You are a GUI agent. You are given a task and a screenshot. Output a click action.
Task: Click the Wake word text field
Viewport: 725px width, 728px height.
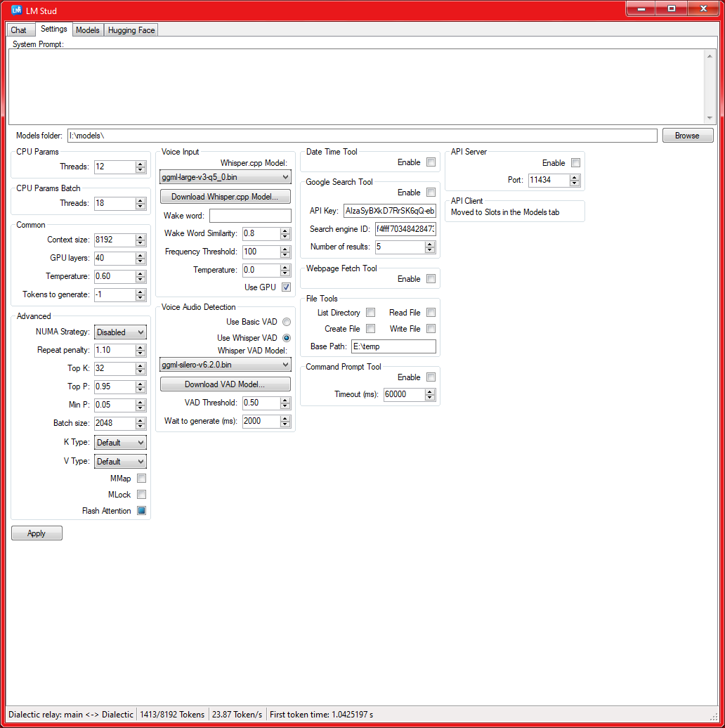pos(250,216)
